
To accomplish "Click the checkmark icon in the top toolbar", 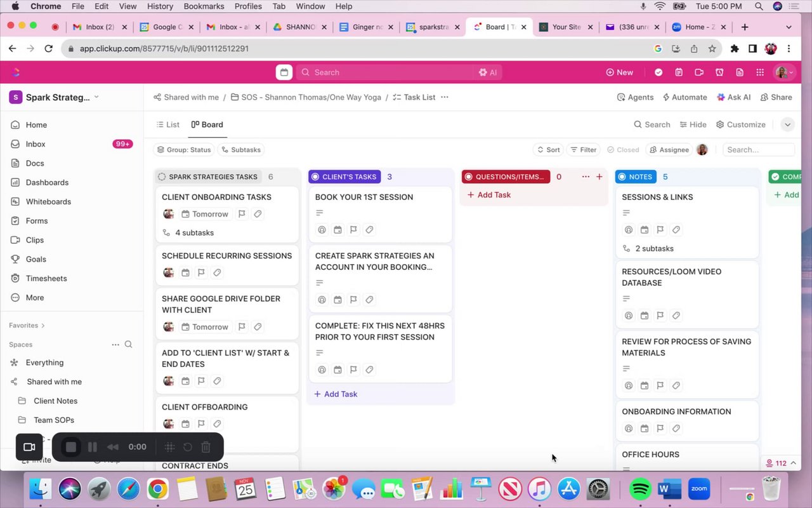I will coord(658,72).
